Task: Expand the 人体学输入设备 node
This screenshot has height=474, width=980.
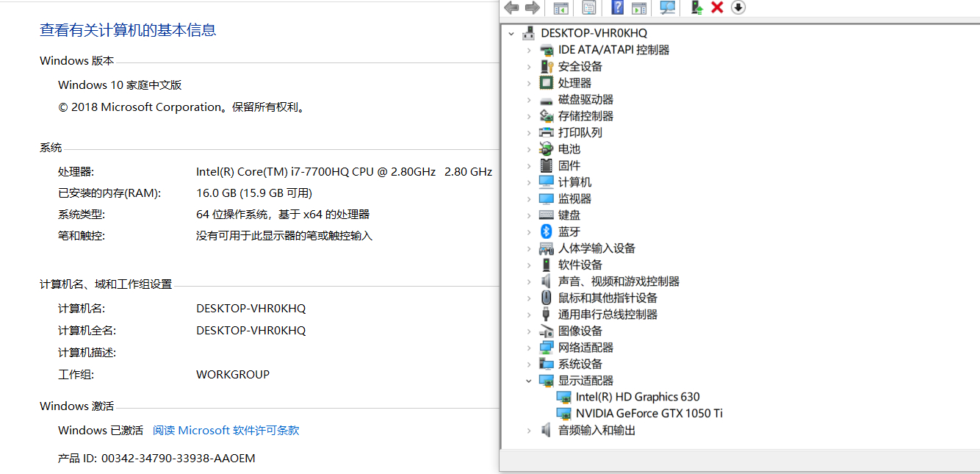Action: 529,248
